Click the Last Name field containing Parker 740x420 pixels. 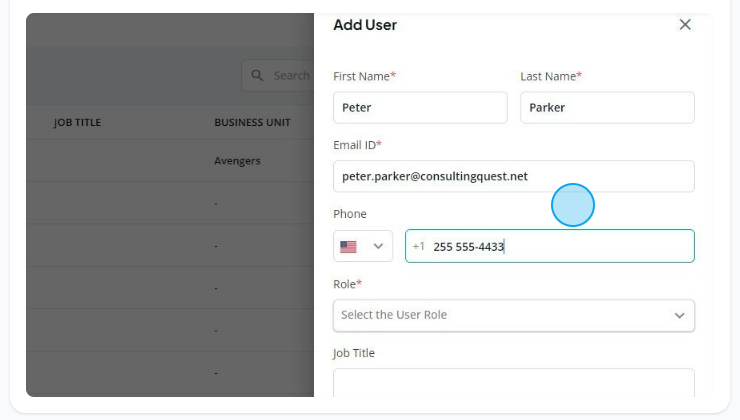point(607,108)
